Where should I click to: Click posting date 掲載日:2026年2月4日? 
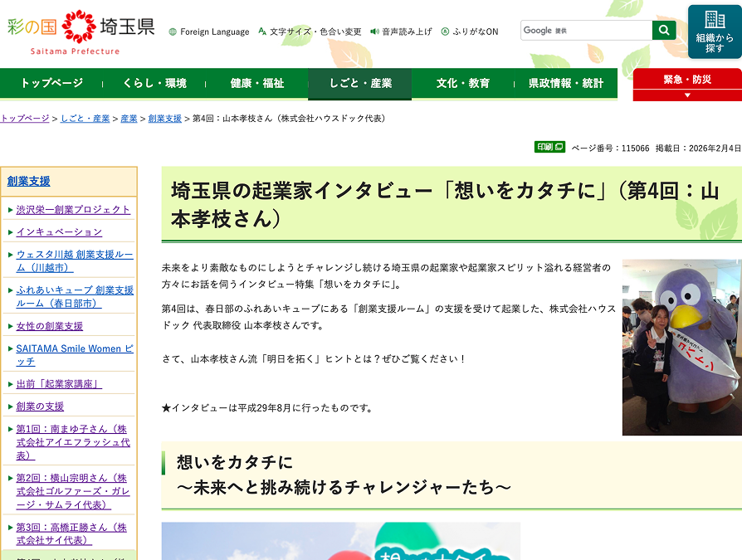pyautogui.click(x=699, y=148)
